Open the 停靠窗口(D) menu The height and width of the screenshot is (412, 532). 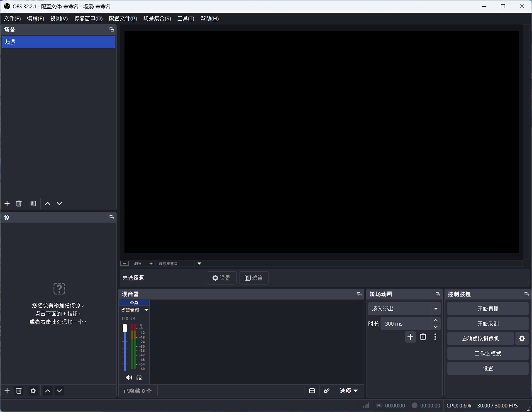pos(88,18)
